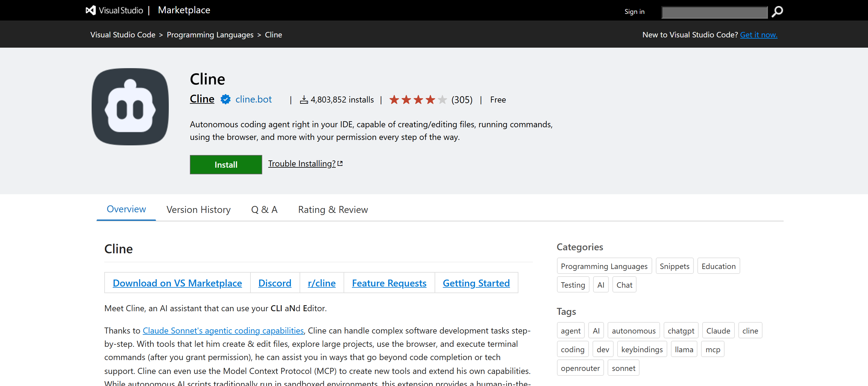Screen dimensions: 868x386
Task: Select the Snippets category
Action: coord(674,266)
